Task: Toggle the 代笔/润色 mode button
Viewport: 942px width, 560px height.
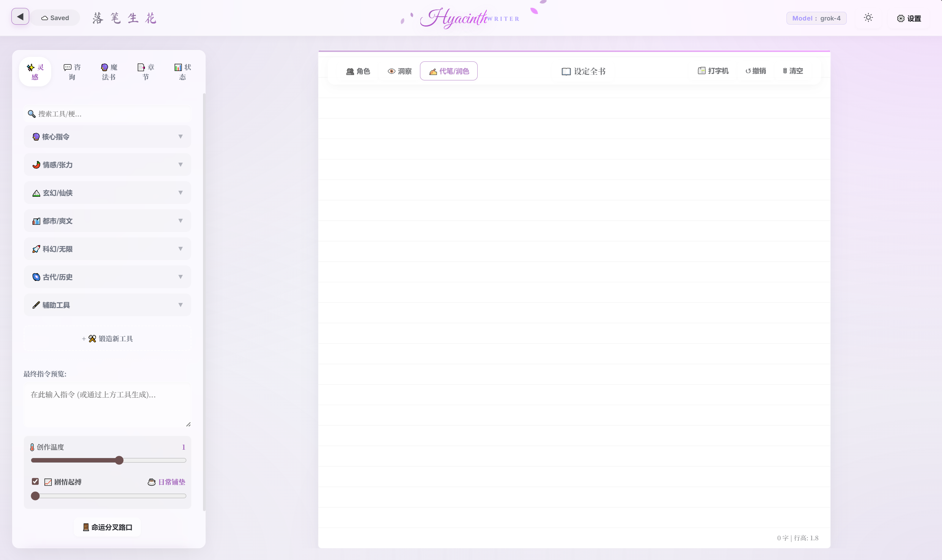Action: tap(448, 71)
